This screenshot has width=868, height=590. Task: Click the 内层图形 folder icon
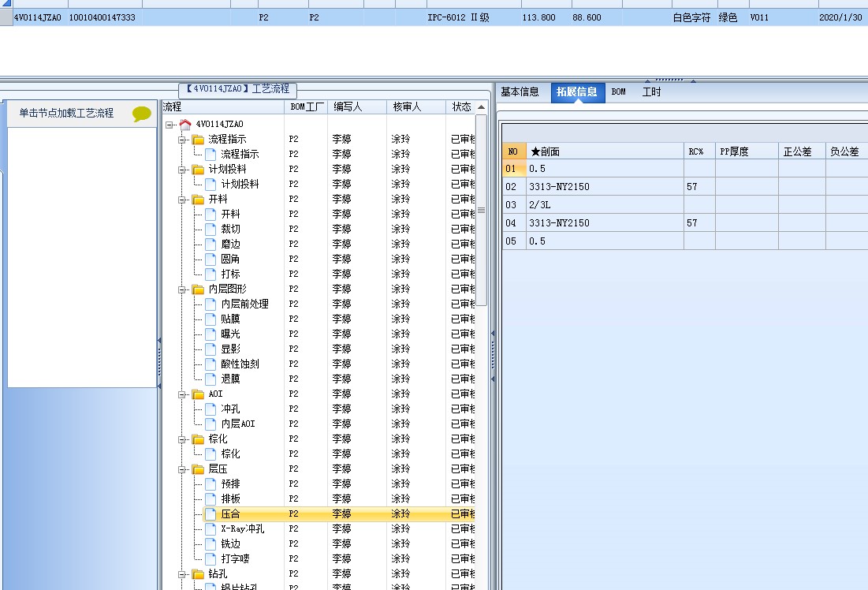[x=198, y=289]
